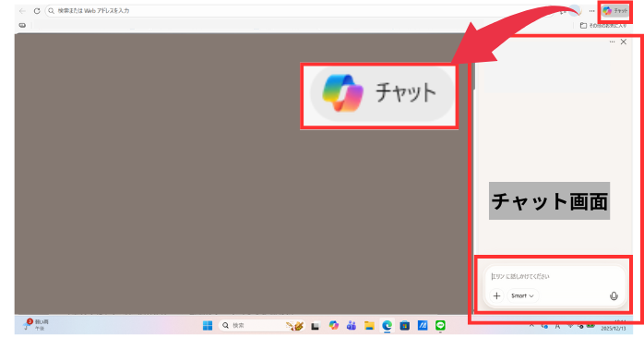644x337 pixels.
Task: Click the taskbar 検索 search box
Action: 262,326
